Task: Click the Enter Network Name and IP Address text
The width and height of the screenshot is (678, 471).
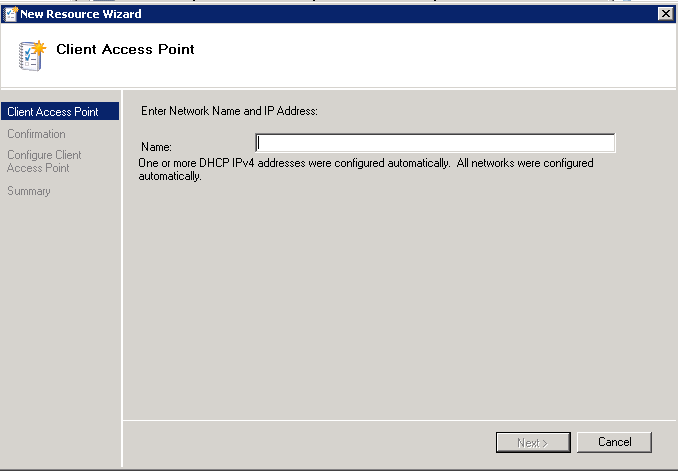Action: (229, 111)
